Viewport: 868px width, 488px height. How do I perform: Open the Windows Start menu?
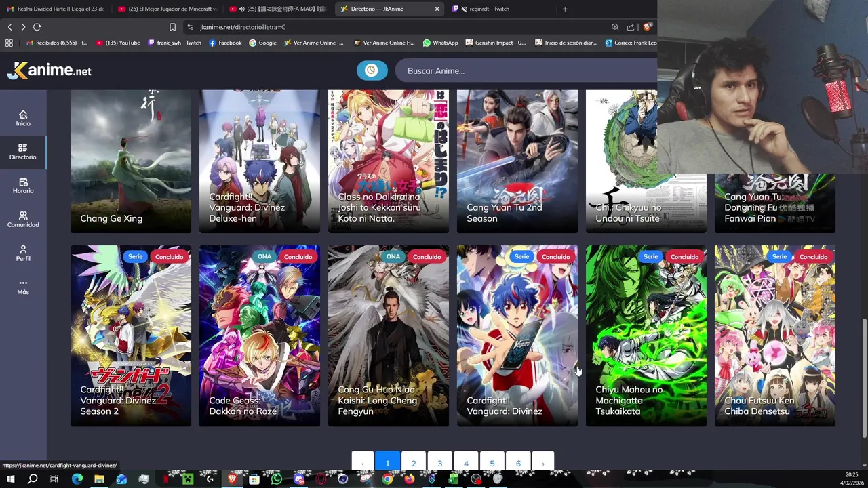tap(11, 479)
